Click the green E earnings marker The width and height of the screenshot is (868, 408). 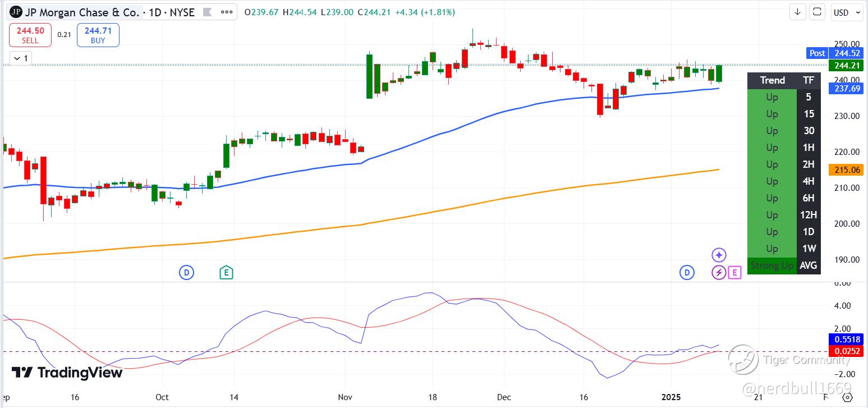point(226,273)
